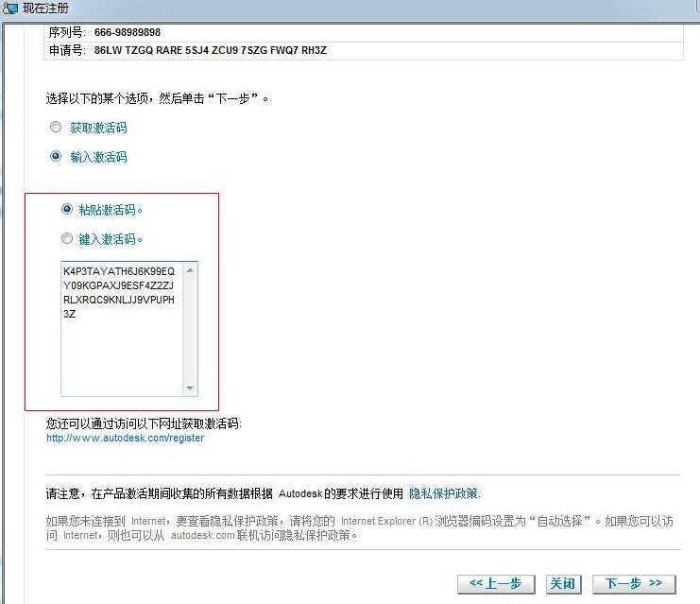Click the 申请号 label

click(x=65, y=50)
